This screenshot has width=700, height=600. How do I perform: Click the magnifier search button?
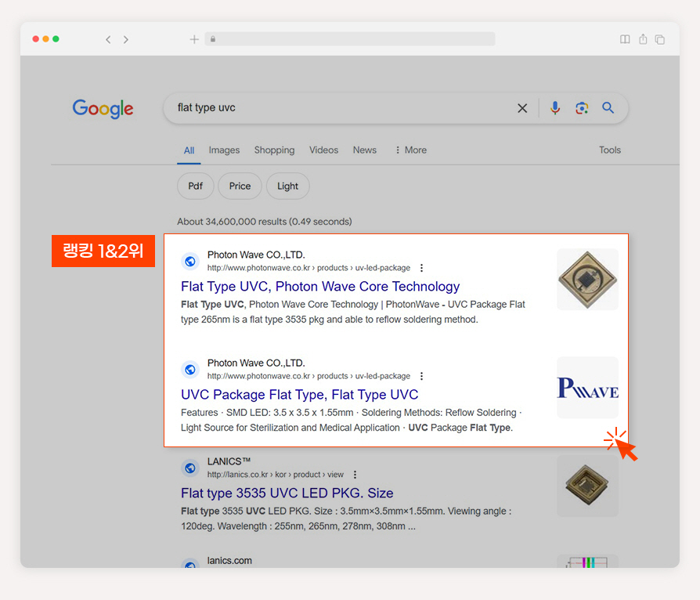tap(608, 107)
